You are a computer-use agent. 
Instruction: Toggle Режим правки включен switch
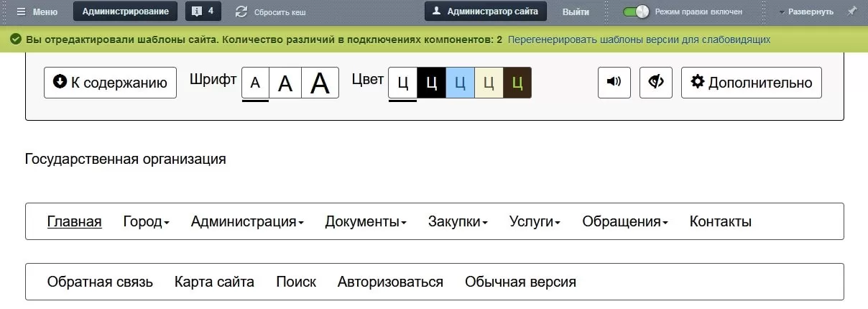click(x=636, y=11)
